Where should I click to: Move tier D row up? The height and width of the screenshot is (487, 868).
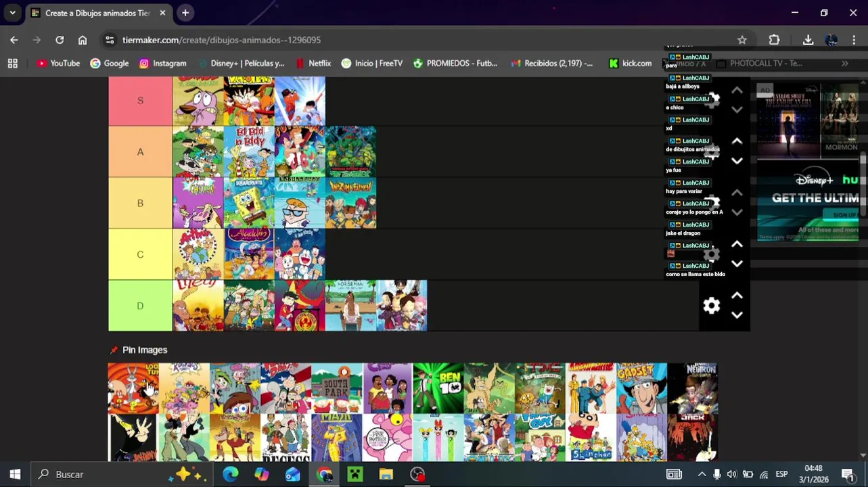[x=737, y=296]
